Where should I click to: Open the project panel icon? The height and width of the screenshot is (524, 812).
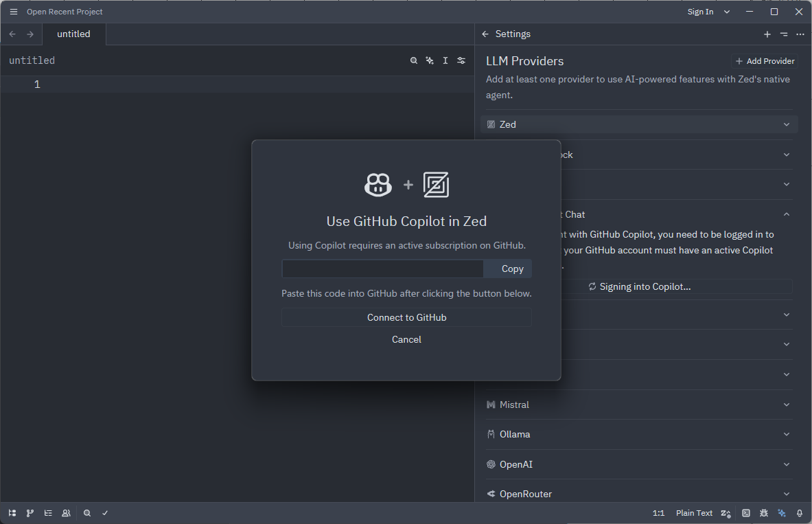[x=12, y=513]
